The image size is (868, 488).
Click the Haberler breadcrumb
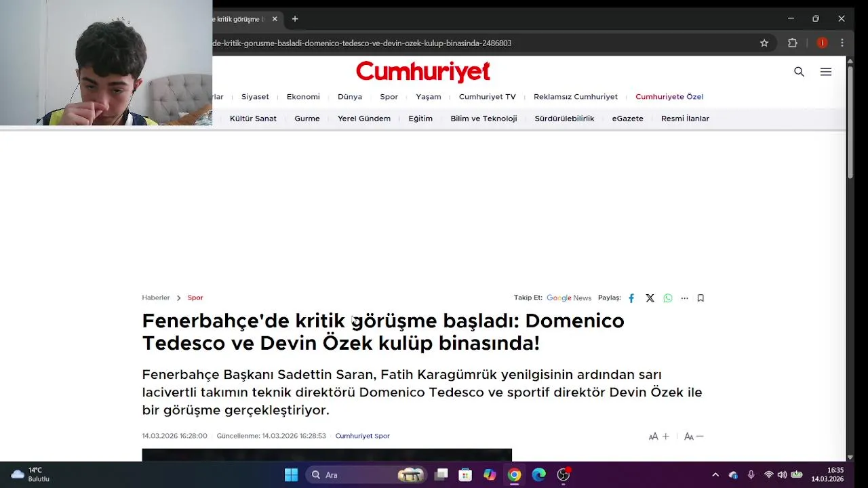tap(156, 298)
